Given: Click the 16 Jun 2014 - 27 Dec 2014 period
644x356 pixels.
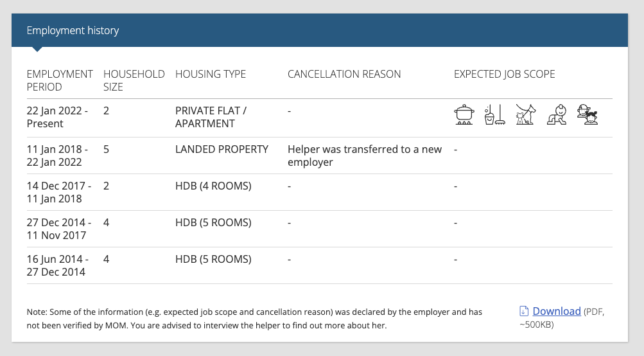Looking at the screenshot, I should coord(58,265).
